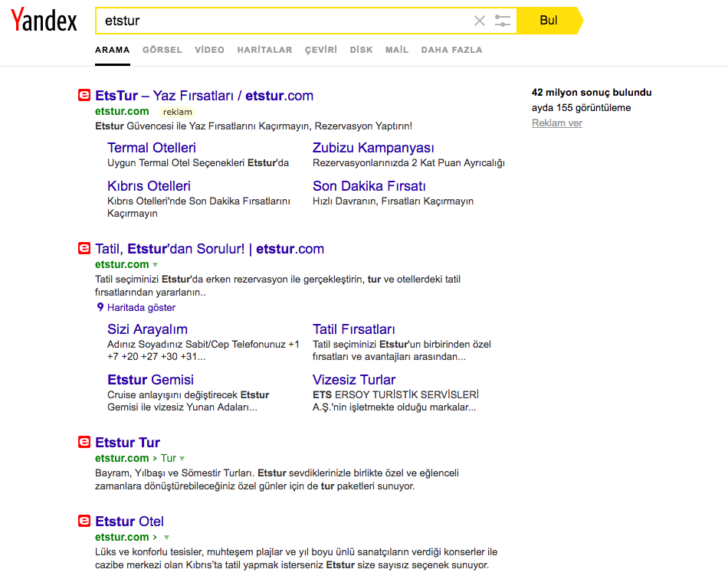Open advanced search settings slider icon
728x579 pixels.
[x=503, y=21]
